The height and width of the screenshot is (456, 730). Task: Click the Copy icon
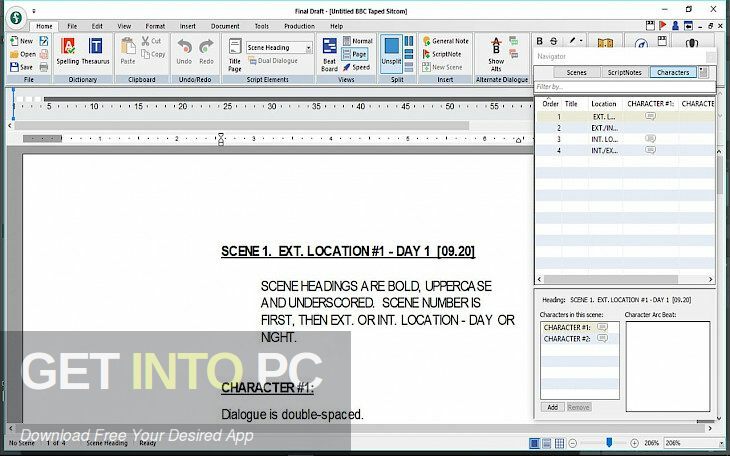[x=146, y=54]
